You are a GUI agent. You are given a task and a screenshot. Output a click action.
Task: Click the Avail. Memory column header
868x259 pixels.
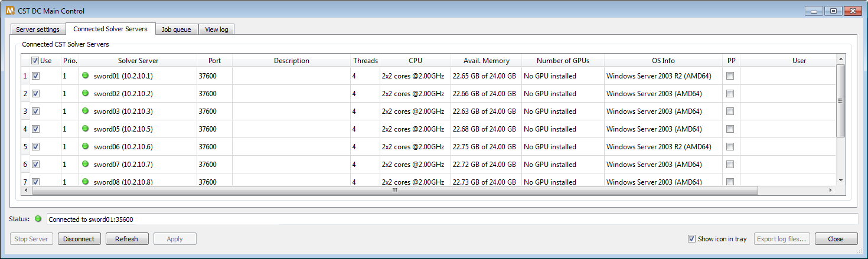click(487, 60)
